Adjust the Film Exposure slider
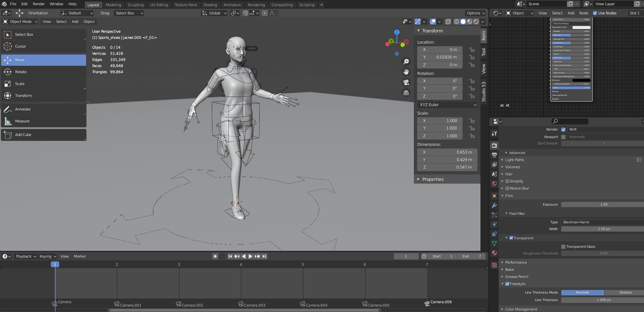The height and width of the screenshot is (312, 644). (602, 204)
